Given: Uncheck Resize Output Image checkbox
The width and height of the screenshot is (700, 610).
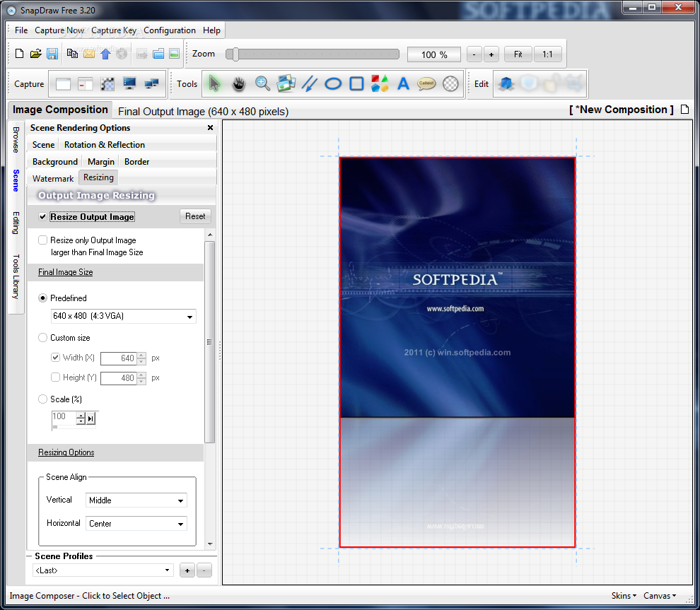Looking at the screenshot, I should [43, 217].
